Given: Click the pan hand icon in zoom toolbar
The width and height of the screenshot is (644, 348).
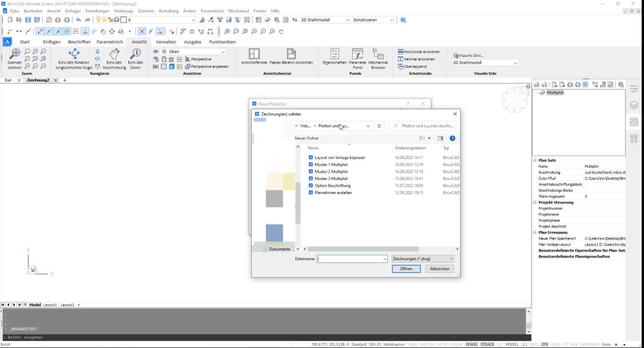Looking at the screenshot, I should [x=281, y=32].
